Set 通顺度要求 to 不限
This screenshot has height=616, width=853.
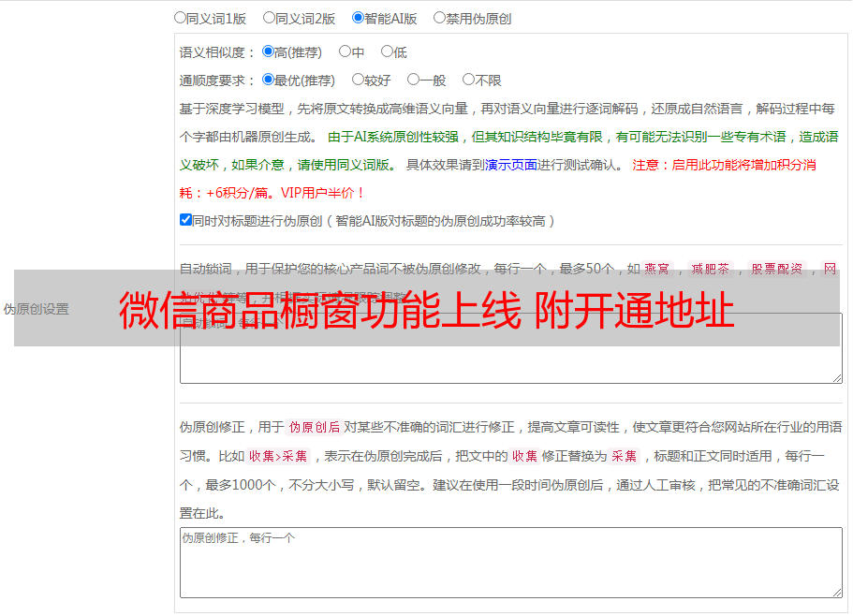[468, 80]
